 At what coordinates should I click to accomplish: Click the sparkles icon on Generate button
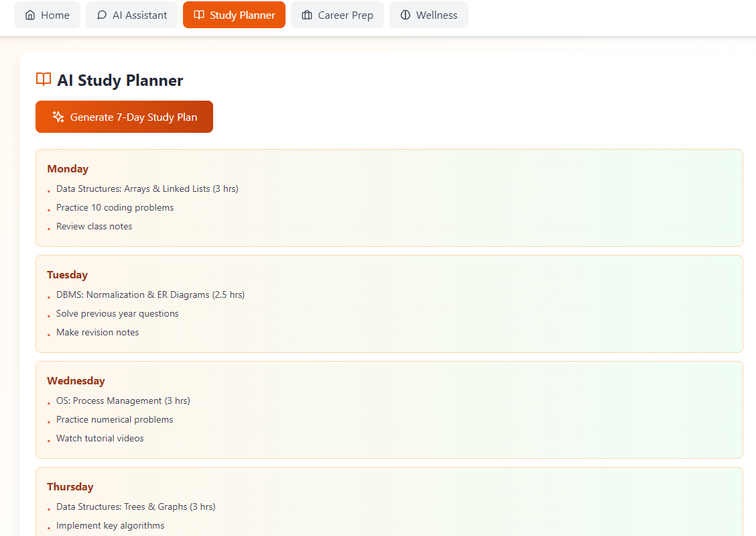(x=58, y=117)
